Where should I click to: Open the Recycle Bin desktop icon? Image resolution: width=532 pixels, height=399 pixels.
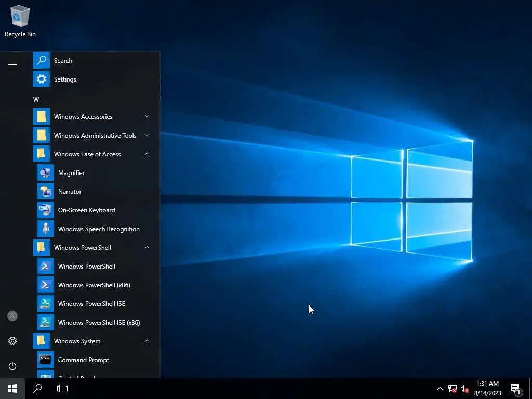tap(20, 21)
